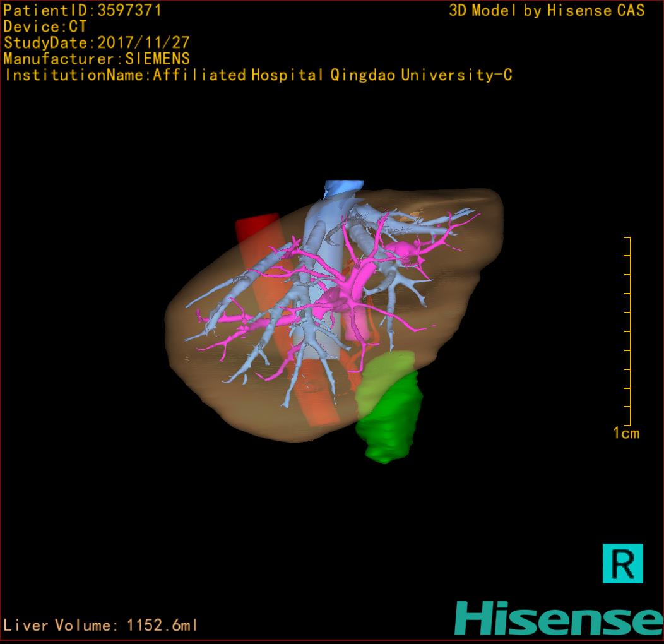Click the Hisense logo
Image resolution: width=664 pixels, height=644 pixels.
pyautogui.click(x=559, y=618)
